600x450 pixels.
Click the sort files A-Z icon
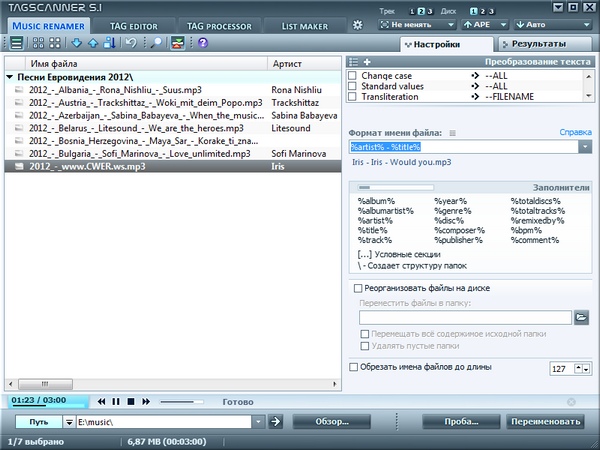click(x=108, y=44)
